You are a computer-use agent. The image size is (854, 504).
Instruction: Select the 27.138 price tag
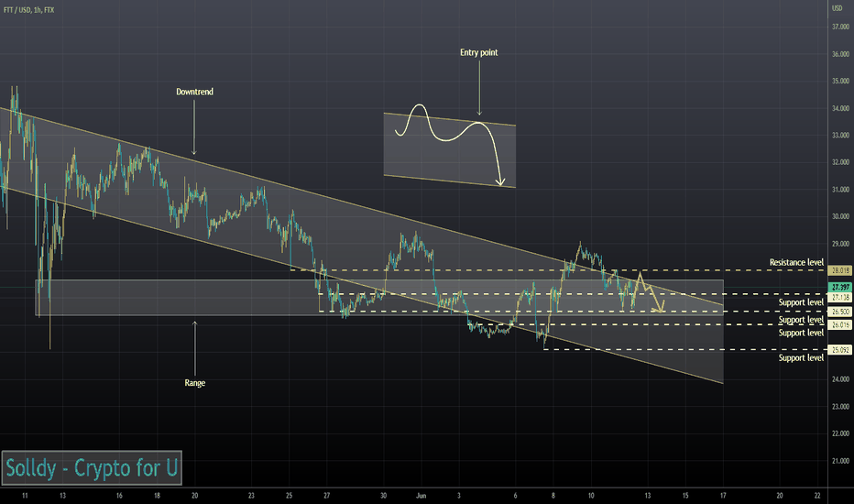tap(840, 298)
